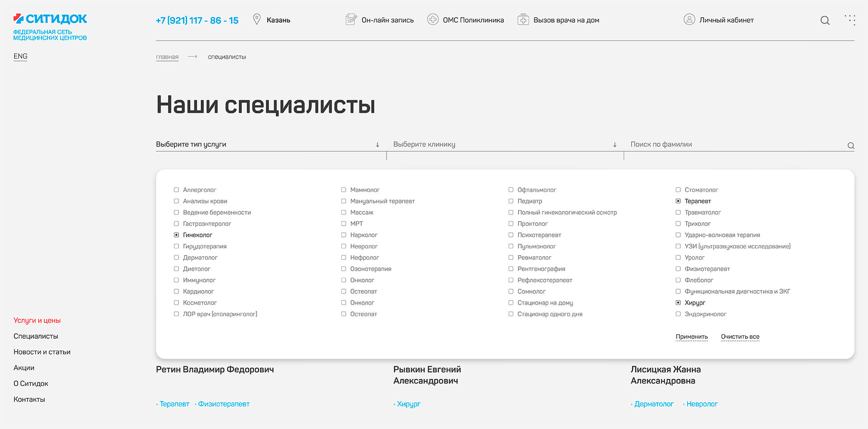Open the dotted menu icon in header
This screenshot has height=429, width=868.
coord(850,20)
